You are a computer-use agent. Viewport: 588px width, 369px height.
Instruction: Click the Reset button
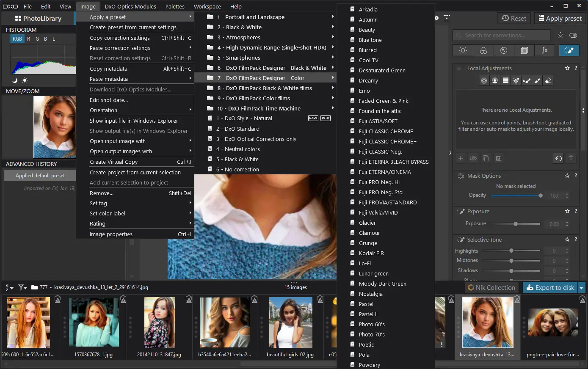pos(513,18)
